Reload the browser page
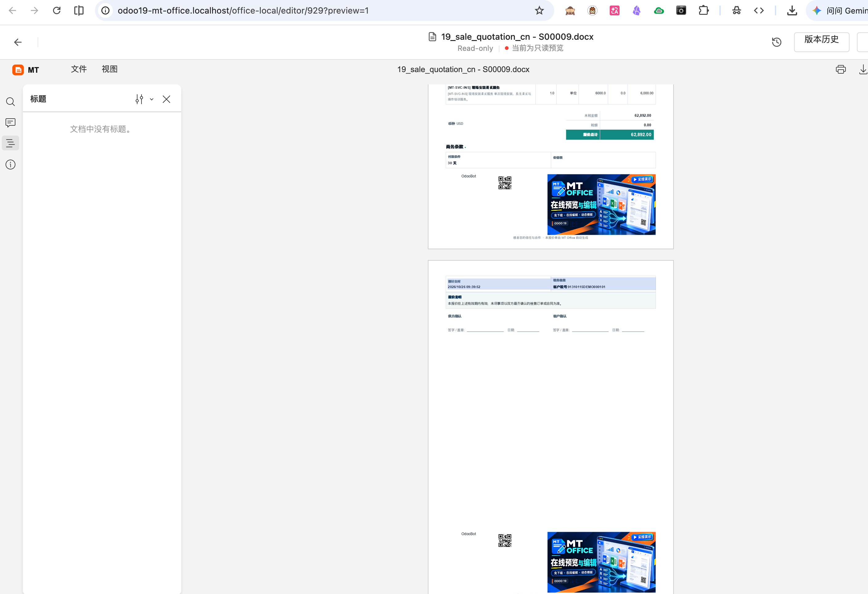 point(56,10)
